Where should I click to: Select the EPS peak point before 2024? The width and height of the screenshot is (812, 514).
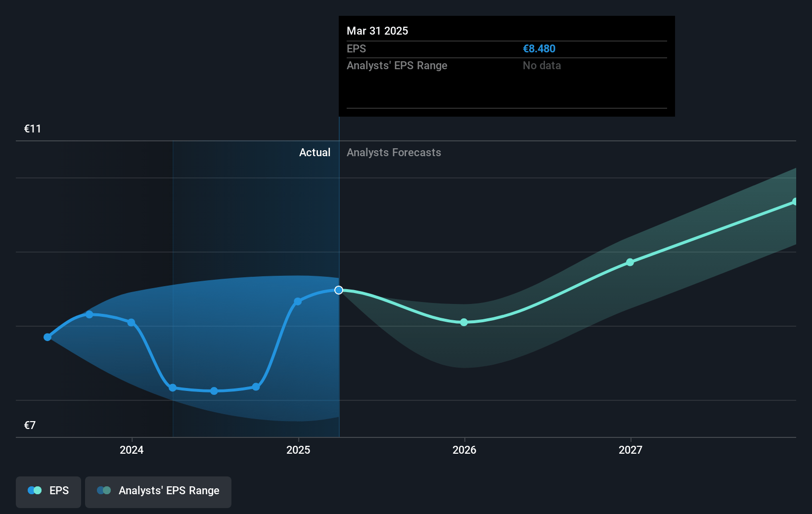(90, 314)
